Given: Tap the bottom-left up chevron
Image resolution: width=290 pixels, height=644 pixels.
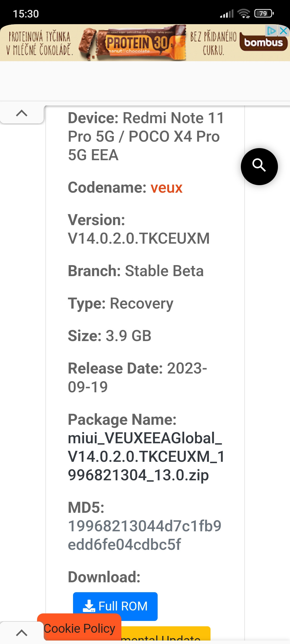Looking at the screenshot, I should click(22, 633).
